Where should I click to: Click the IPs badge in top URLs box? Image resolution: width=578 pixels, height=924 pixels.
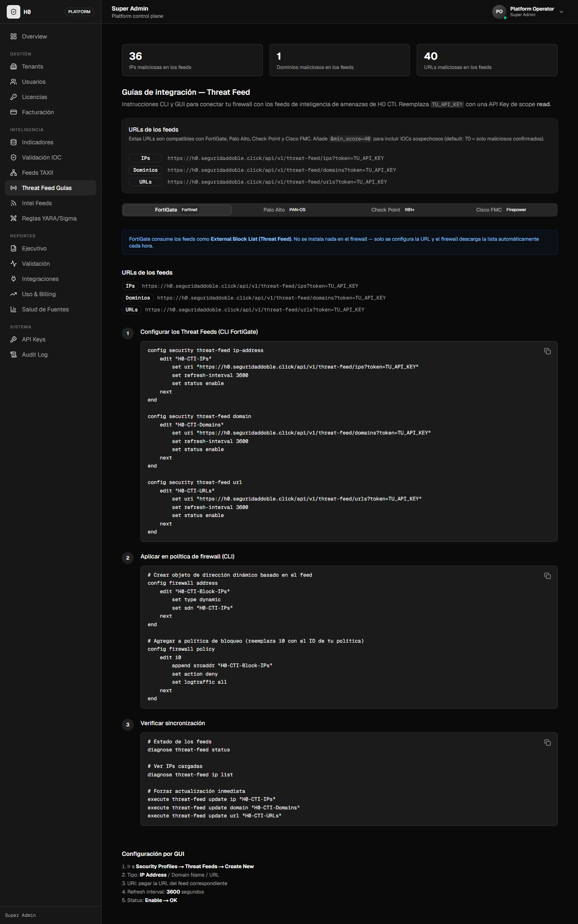pos(146,158)
